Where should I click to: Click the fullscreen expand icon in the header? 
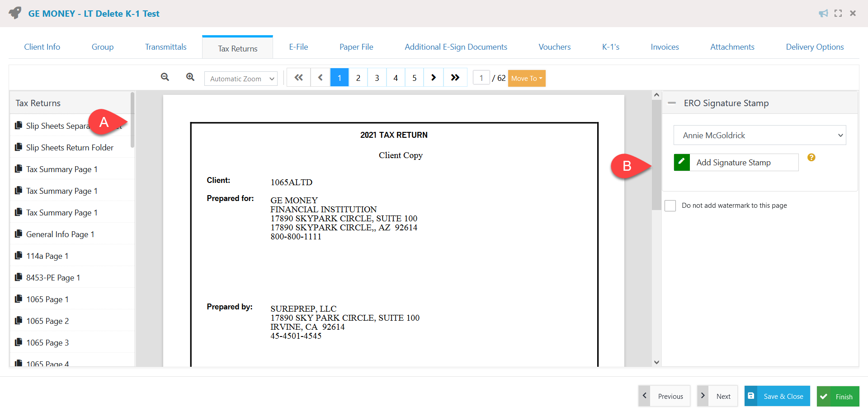pos(838,13)
